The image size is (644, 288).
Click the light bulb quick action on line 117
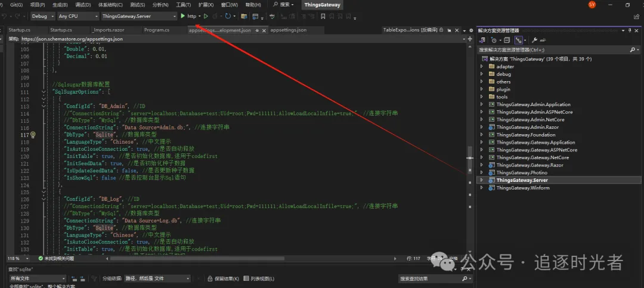33,135
